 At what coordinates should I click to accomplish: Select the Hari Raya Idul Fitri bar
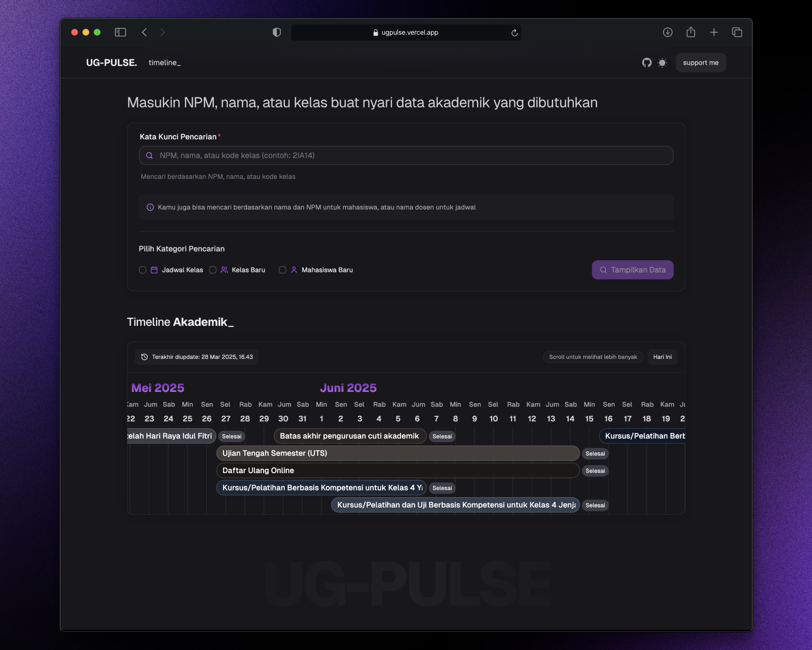pyautogui.click(x=171, y=436)
